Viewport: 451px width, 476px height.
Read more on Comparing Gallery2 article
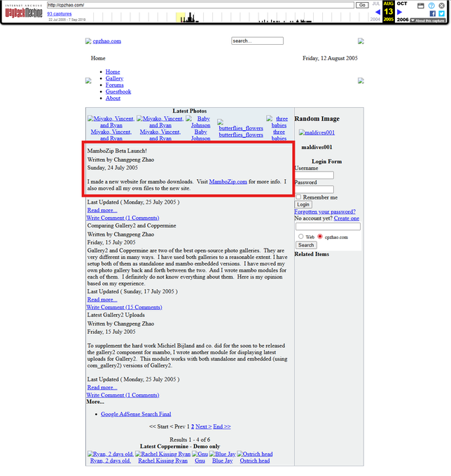[x=102, y=300]
